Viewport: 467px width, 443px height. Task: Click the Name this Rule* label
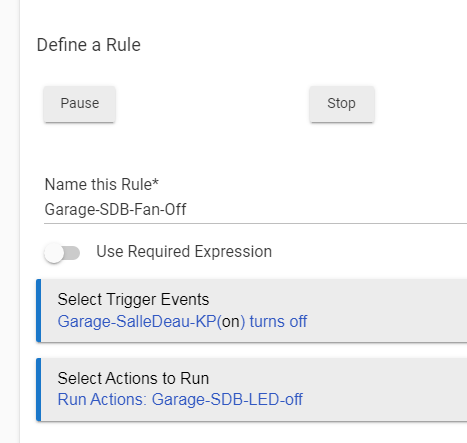coord(102,184)
